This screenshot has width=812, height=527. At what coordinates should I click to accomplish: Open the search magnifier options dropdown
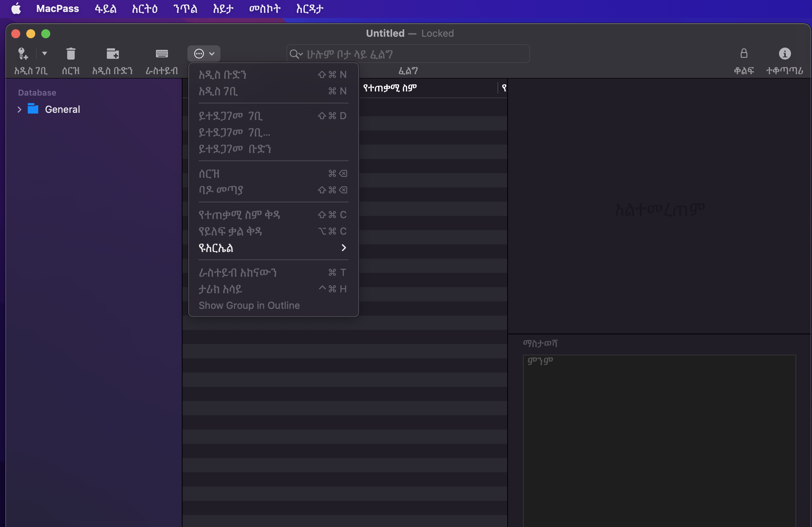(x=296, y=54)
